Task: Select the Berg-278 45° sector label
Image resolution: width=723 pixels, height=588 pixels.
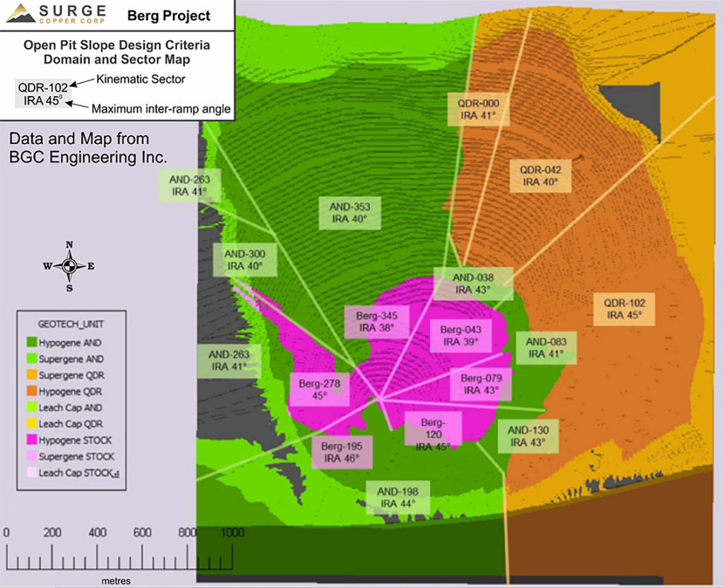Action: [x=320, y=390]
